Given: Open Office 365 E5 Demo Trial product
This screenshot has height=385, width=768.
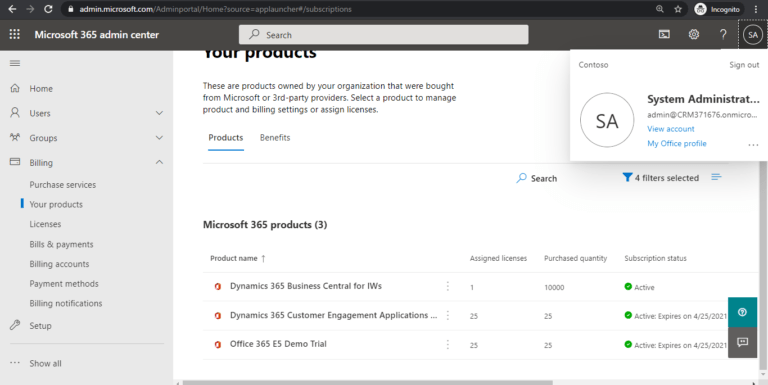Looking at the screenshot, I should click(x=278, y=344).
